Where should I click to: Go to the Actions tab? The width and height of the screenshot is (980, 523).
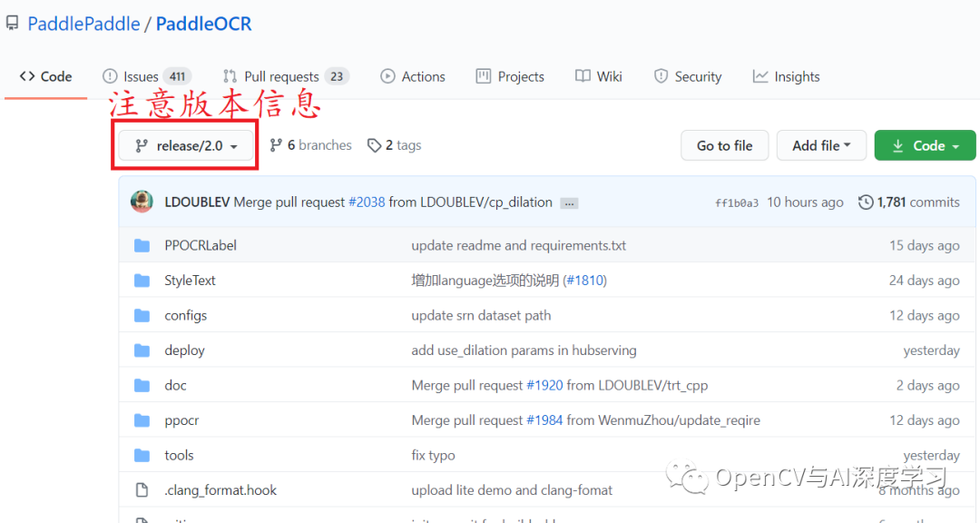coord(413,76)
